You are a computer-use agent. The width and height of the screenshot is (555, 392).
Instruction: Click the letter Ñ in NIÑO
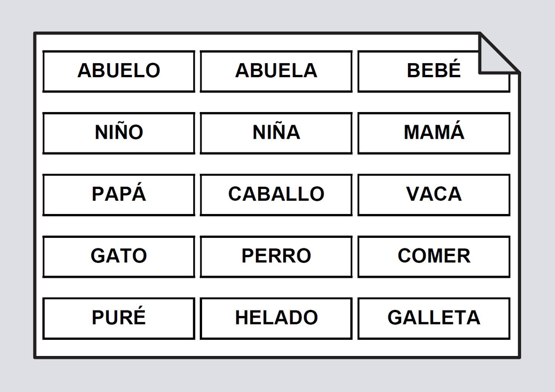click(122, 132)
